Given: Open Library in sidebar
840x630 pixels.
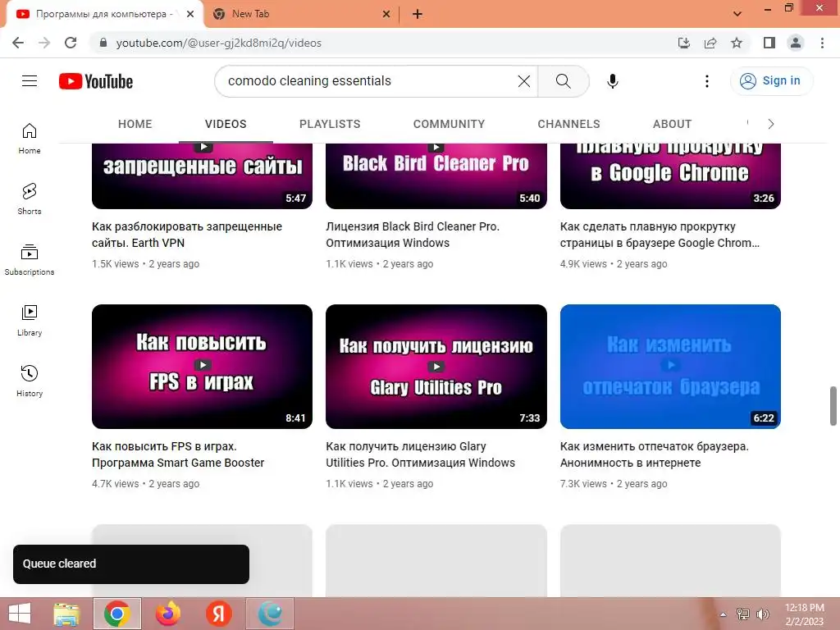Looking at the screenshot, I should pyautogui.click(x=30, y=321).
